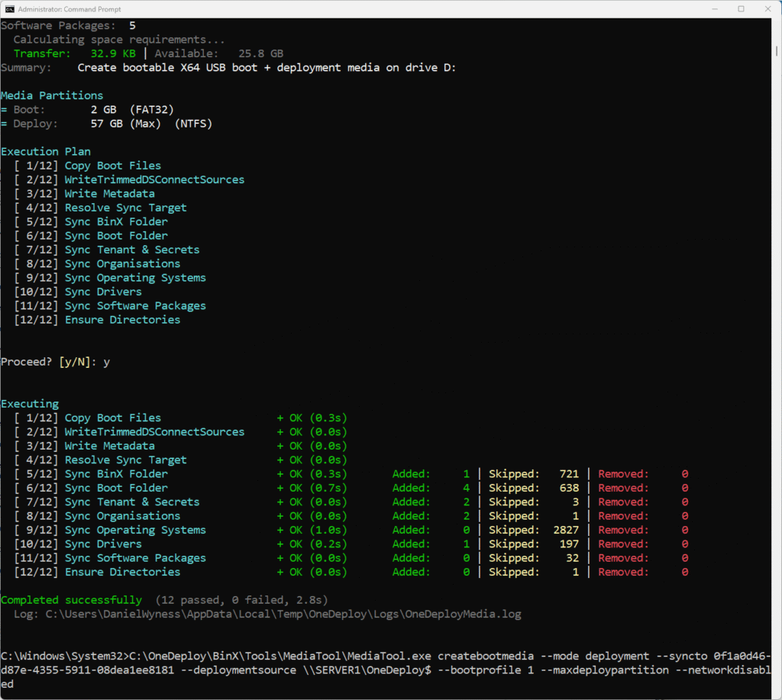The height and width of the screenshot is (700, 782).
Task: Click the 'OK (1.0s)' status for Sync Operating Systems
Action: pyautogui.click(x=318, y=530)
